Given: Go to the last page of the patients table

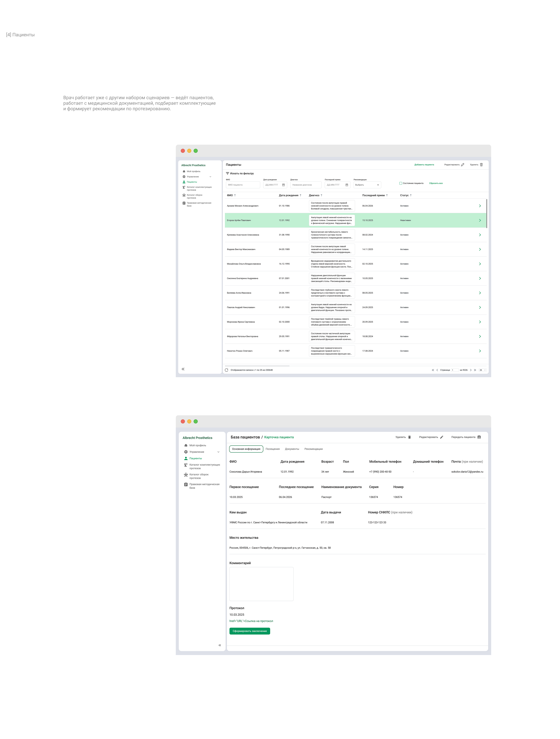Looking at the screenshot, I should coord(475,370).
